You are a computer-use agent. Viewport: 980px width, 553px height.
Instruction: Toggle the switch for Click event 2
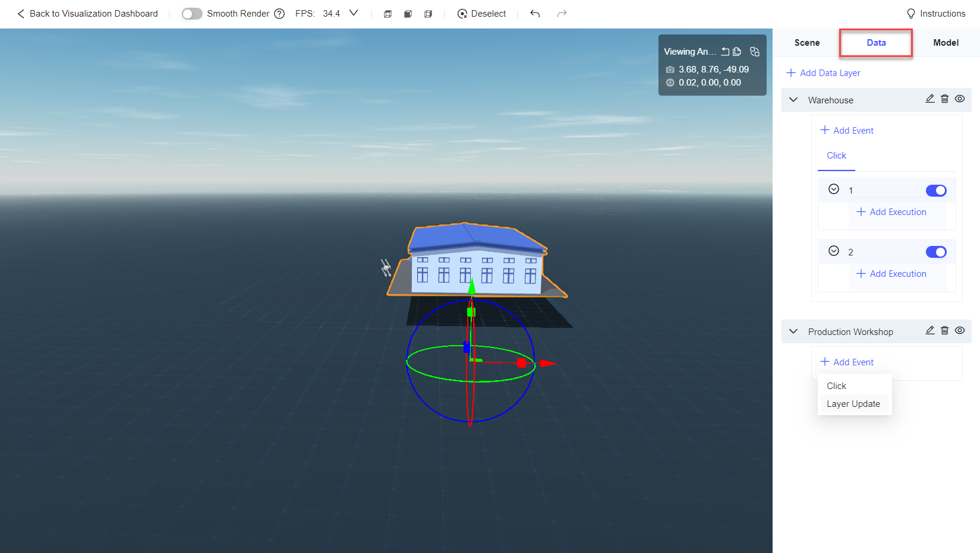[936, 252]
